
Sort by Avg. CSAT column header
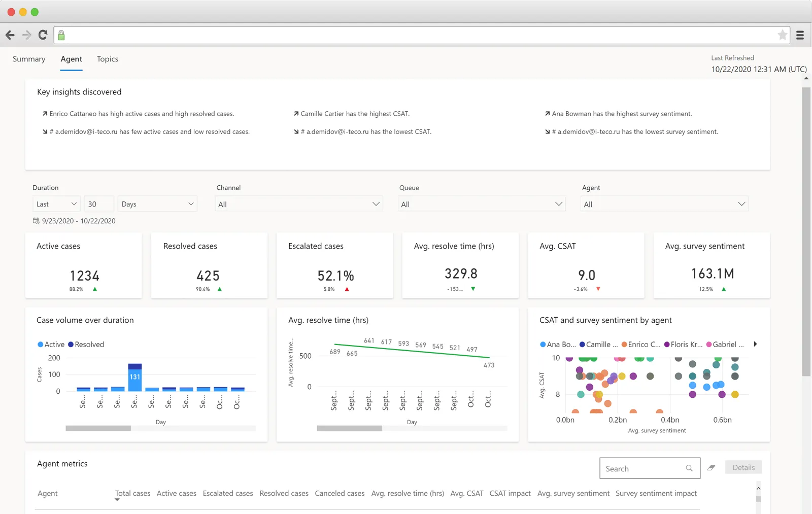click(x=467, y=493)
